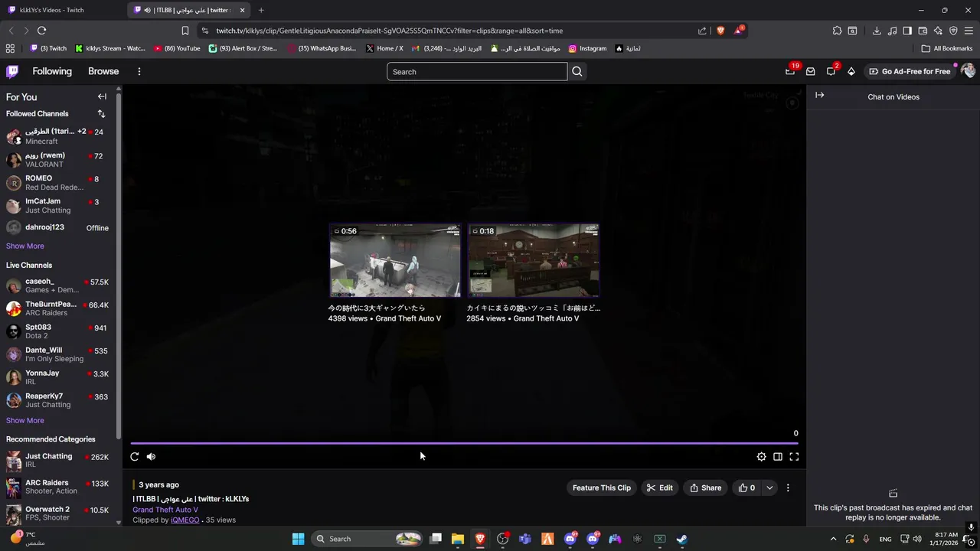Open offline dahrooj123 channel
Screen dimensions: 980x551
point(57,227)
